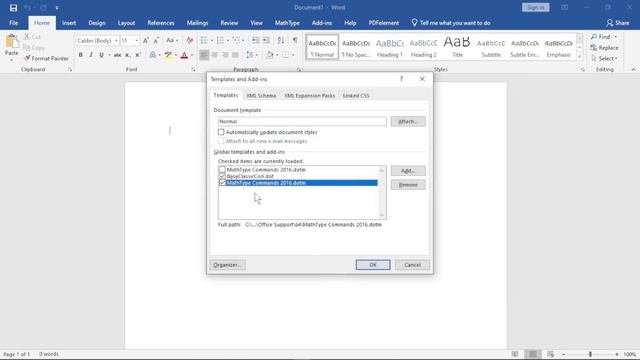The image size is (640, 360).
Task: Click the Save icon in title bar
Action: pyautogui.click(x=13, y=8)
